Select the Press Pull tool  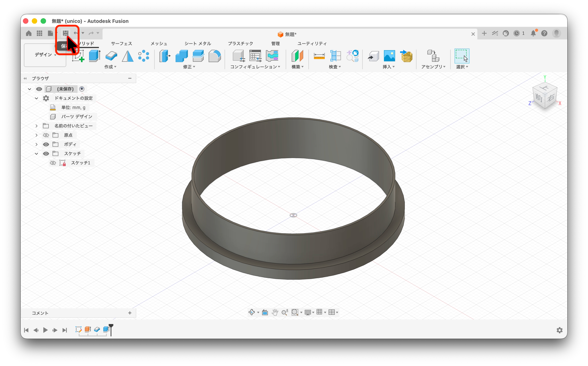tap(165, 56)
